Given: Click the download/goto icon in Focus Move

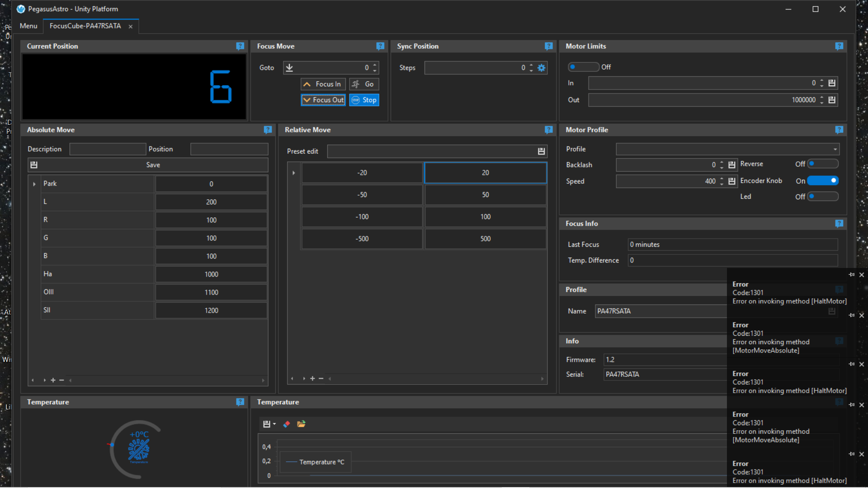Looking at the screenshot, I should (289, 67).
